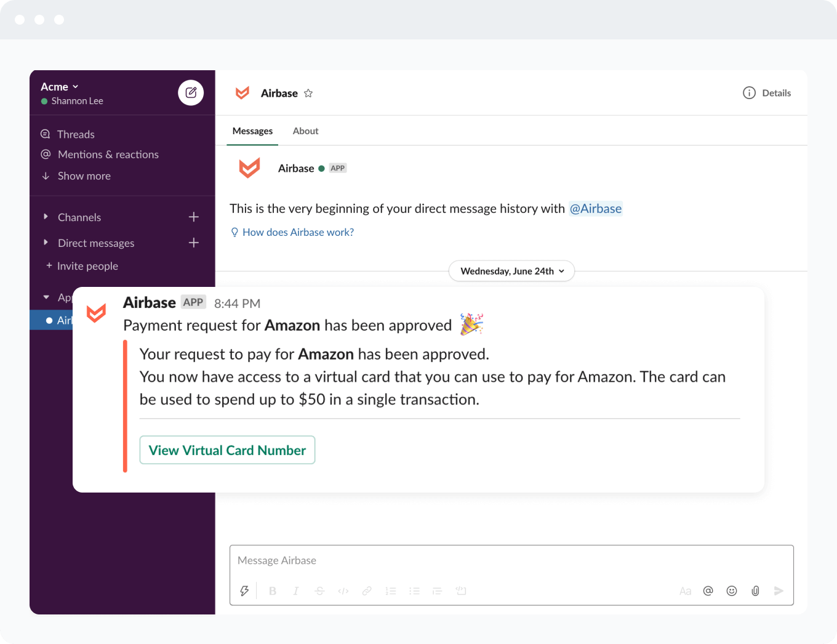837x644 pixels.
Task: Open the shortcuts lightning bolt menu
Action: pos(244,590)
